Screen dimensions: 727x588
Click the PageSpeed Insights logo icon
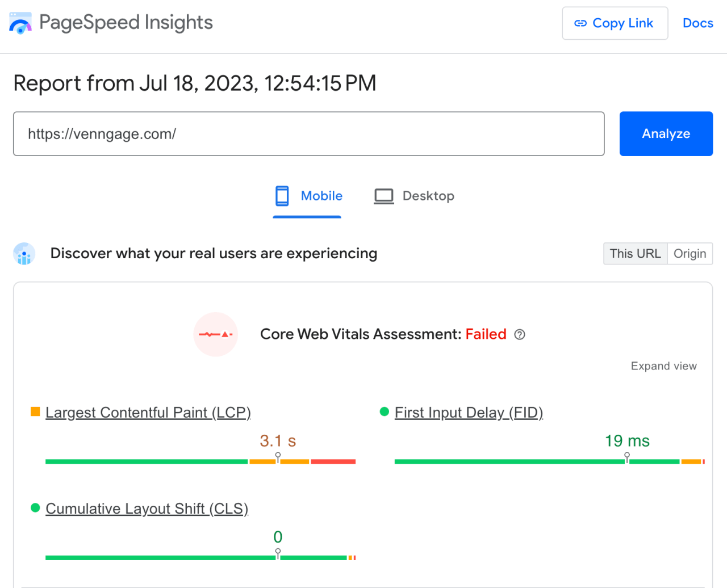coord(20,23)
